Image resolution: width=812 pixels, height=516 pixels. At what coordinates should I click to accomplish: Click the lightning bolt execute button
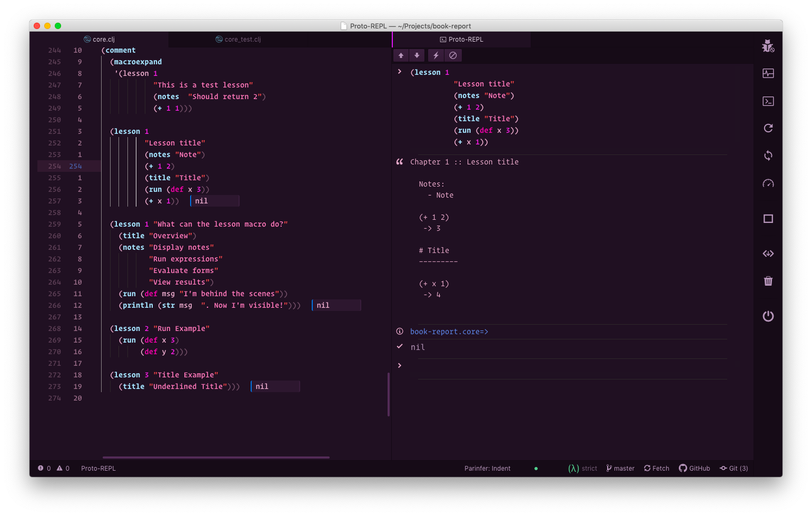pyautogui.click(x=436, y=55)
